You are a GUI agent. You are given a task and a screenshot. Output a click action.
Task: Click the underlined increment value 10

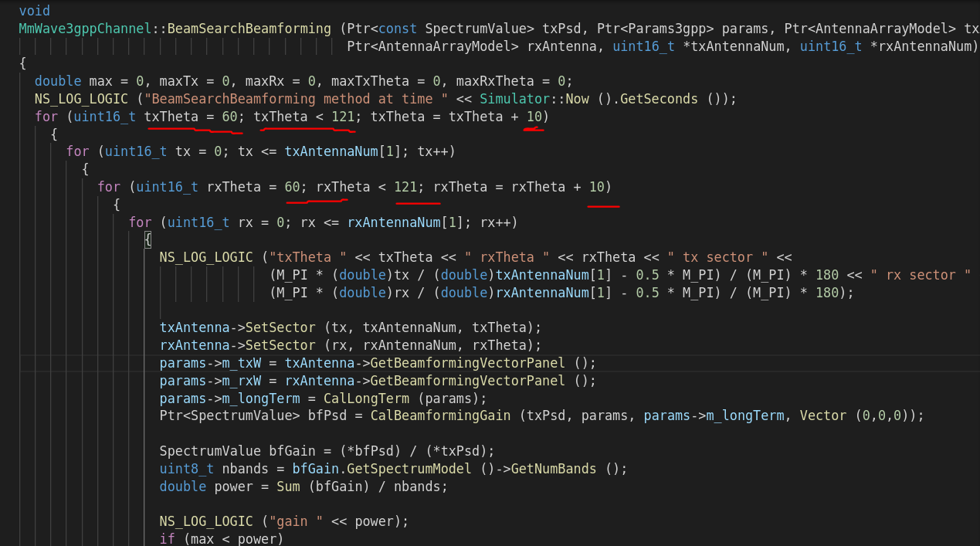click(x=534, y=116)
